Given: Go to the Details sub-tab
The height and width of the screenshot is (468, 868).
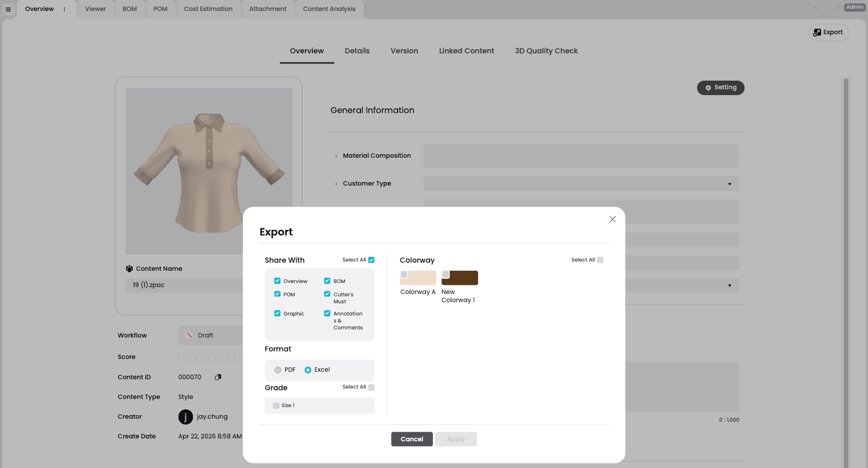Looking at the screenshot, I should point(357,51).
